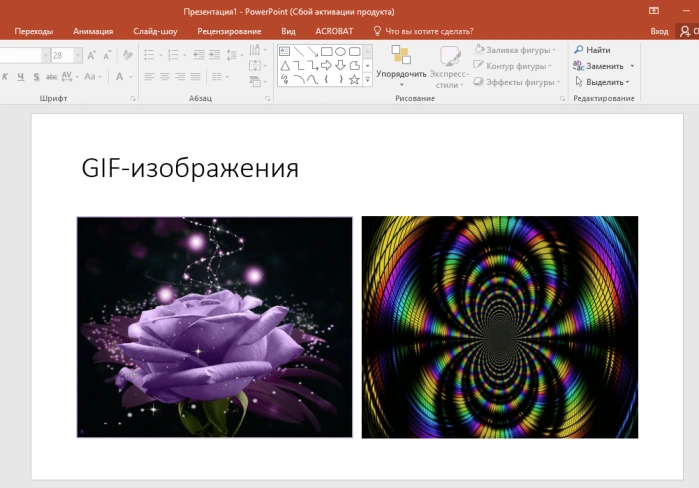
Task: Choose the triangle shape
Action: (284, 66)
